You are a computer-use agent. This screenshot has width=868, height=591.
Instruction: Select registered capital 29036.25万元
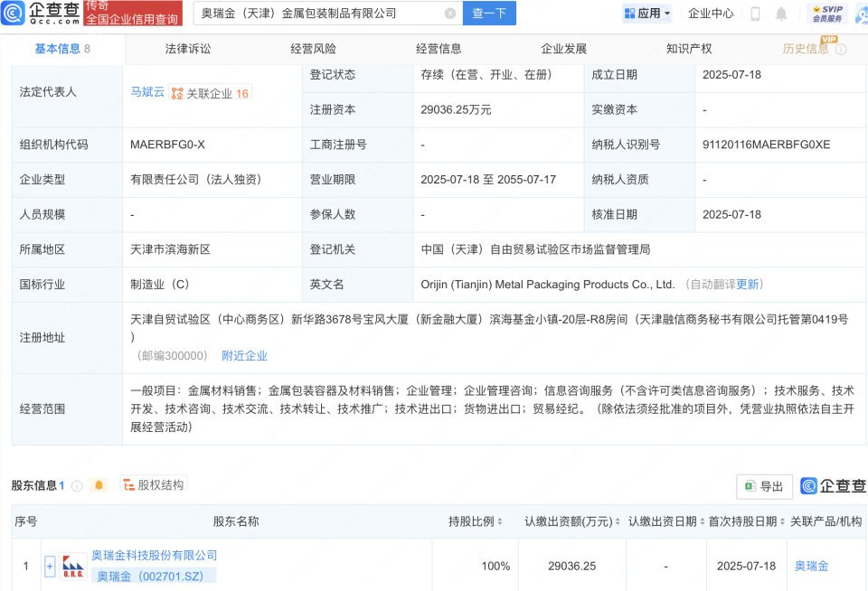pos(456,109)
